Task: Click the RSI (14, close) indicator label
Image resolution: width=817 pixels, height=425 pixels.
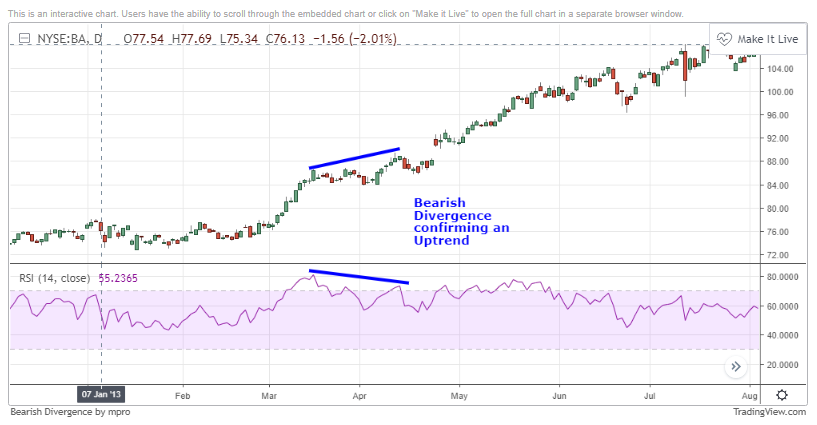Action: tap(54, 278)
